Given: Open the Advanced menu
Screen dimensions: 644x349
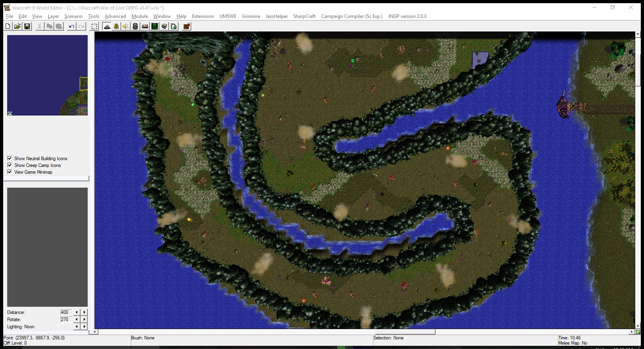Looking at the screenshot, I should (x=115, y=16).
